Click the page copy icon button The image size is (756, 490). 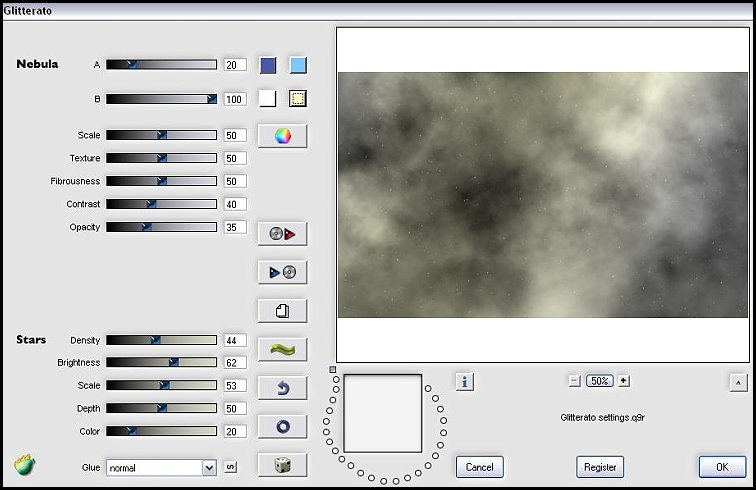[x=282, y=311]
